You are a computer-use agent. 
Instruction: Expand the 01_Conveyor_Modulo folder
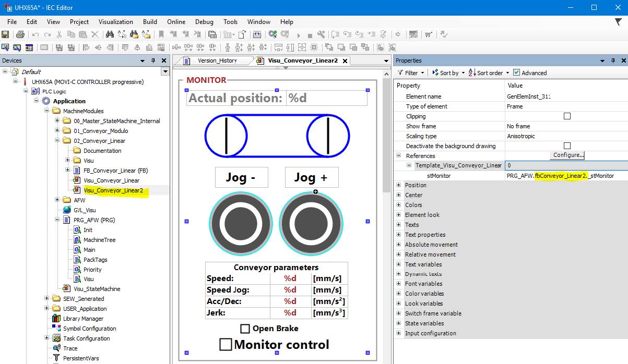[x=58, y=131]
